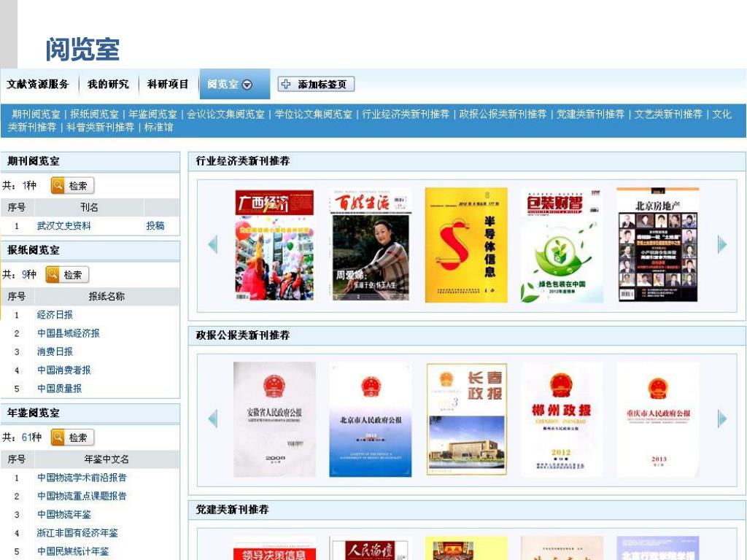
Task: Click 投稿 link for 武汉文史资料
Action: 155,226
